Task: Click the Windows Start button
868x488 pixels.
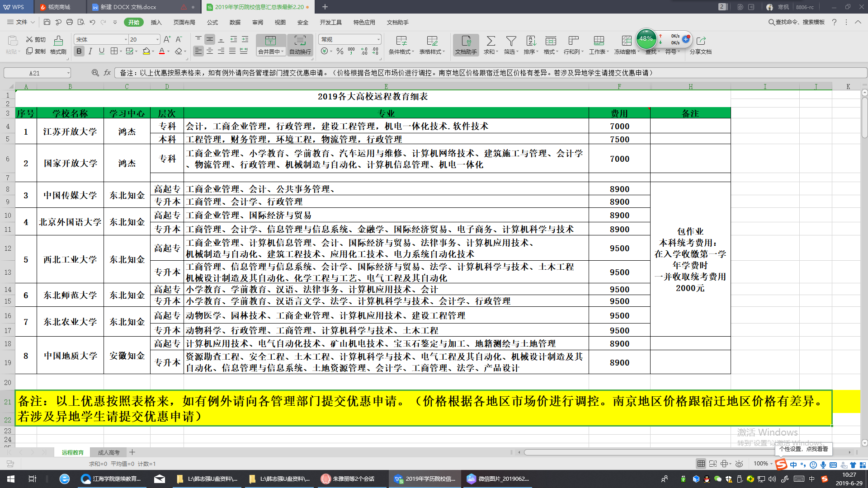Action: click(10, 479)
